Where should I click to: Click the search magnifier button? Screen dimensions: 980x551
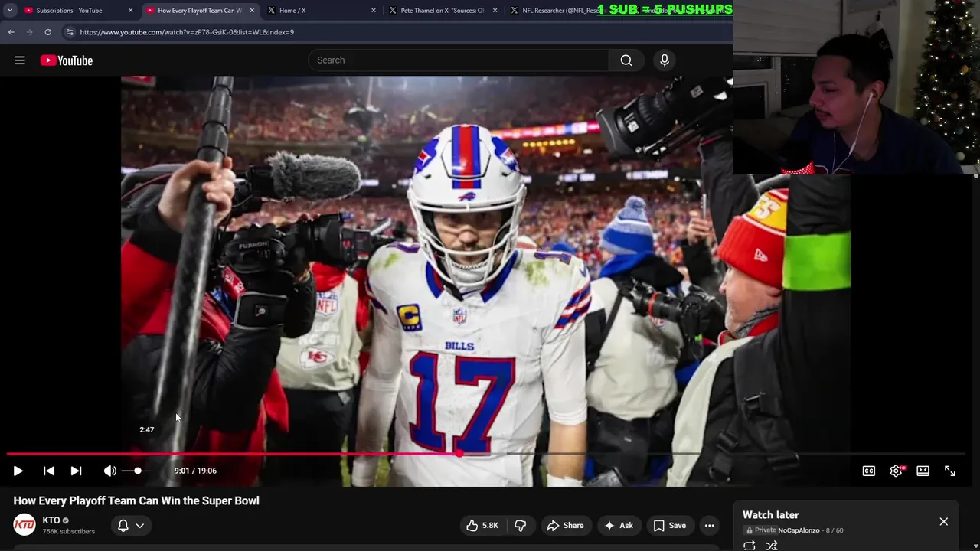tap(626, 60)
